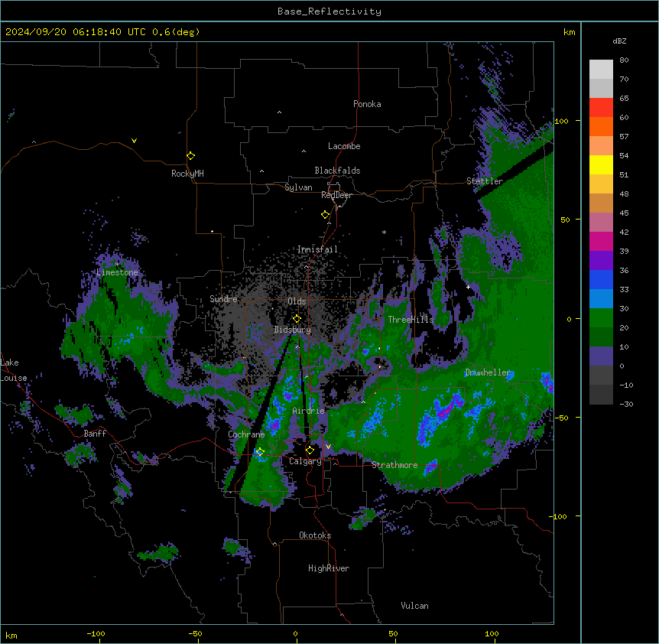Click the Blackfalds label
The width and height of the screenshot is (659, 644).
[x=337, y=171]
